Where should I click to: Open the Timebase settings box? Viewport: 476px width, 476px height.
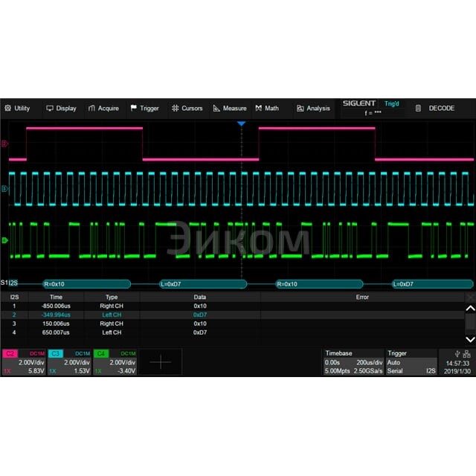pos(353,361)
